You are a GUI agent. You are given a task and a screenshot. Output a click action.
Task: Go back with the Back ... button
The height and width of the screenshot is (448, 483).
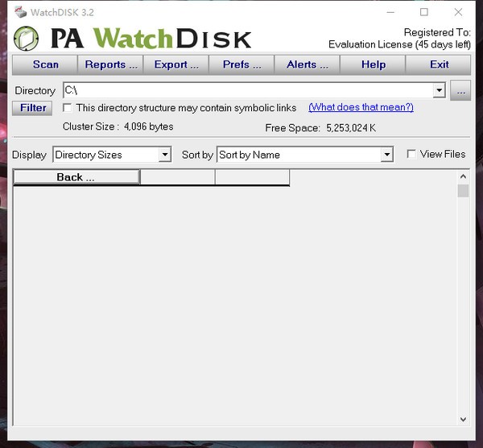coord(76,177)
